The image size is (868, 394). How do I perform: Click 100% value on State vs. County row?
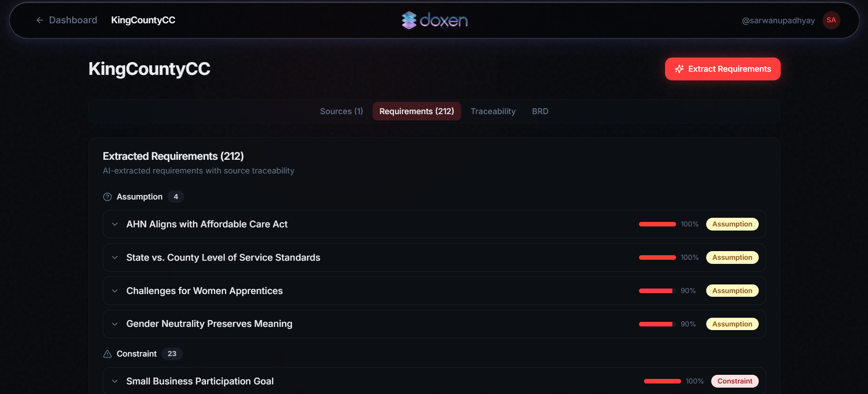point(689,257)
